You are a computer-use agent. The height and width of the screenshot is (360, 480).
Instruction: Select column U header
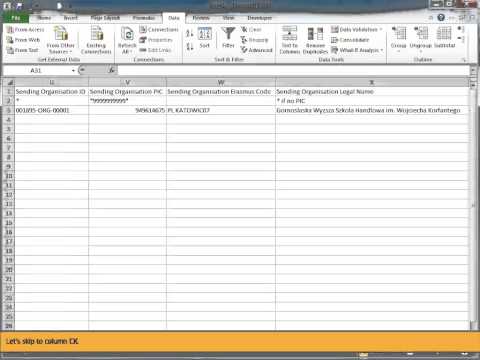point(52,82)
